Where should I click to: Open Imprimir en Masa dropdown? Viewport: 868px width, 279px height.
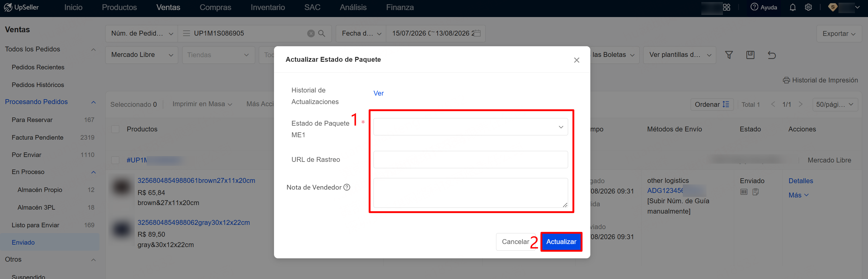point(202,104)
